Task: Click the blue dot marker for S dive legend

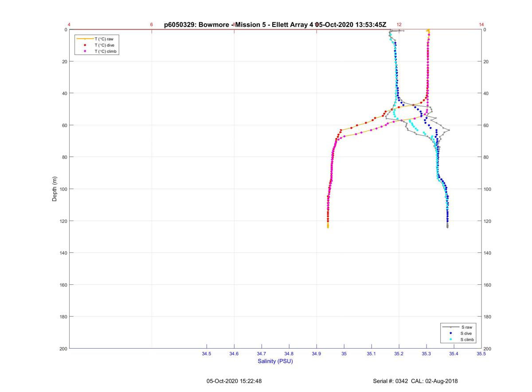Action: point(451,333)
